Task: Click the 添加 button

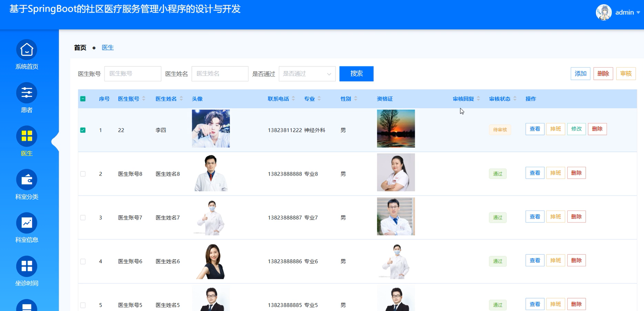Action: point(580,74)
